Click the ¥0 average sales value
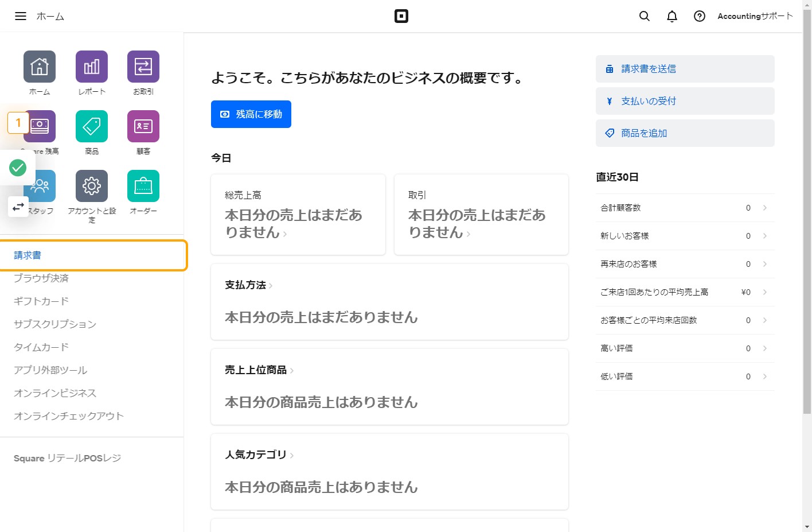This screenshot has height=532, width=812. pos(745,292)
